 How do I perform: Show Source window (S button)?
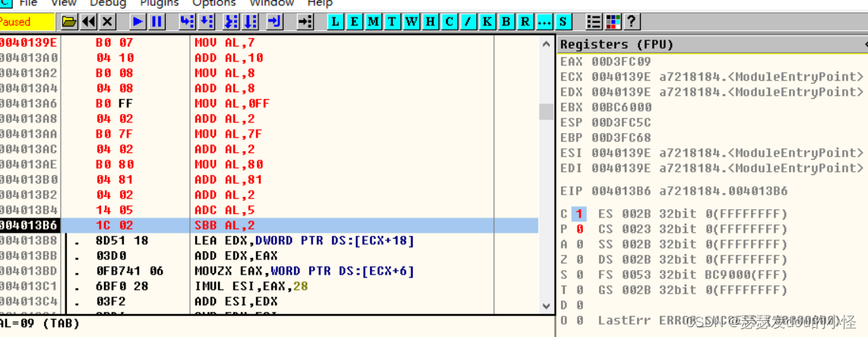(x=563, y=22)
